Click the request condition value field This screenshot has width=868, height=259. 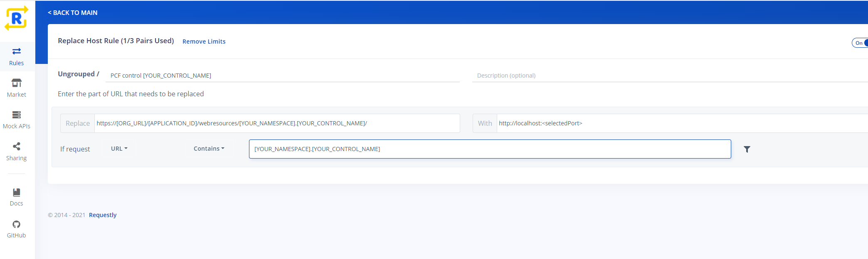tap(490, 149)
